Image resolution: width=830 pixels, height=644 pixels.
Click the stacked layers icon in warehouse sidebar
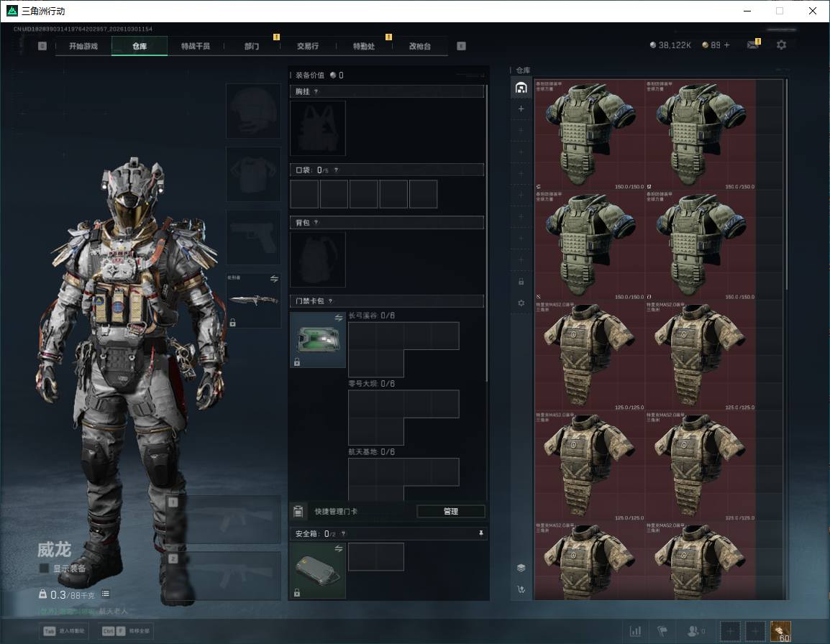[521, 568]
